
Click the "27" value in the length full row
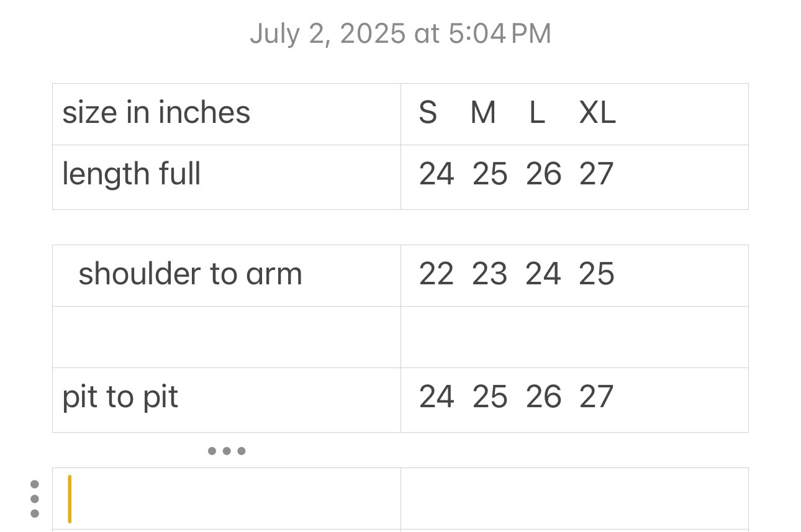coord(596,174)
